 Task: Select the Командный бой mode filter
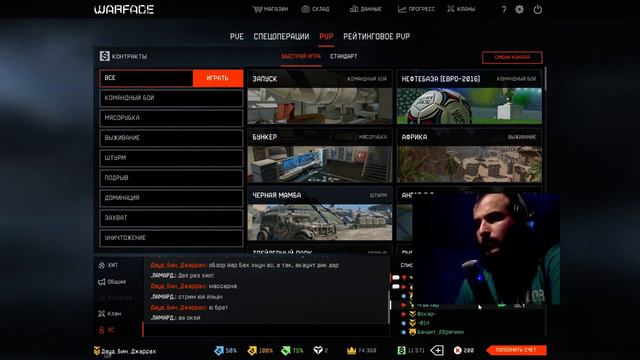[x=171, y=98]
